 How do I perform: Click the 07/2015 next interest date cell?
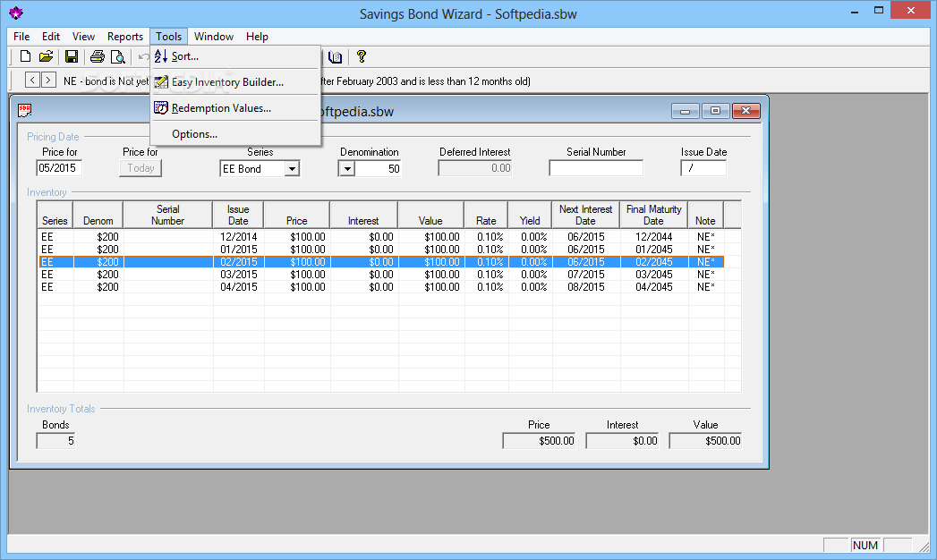pos(585,275)
